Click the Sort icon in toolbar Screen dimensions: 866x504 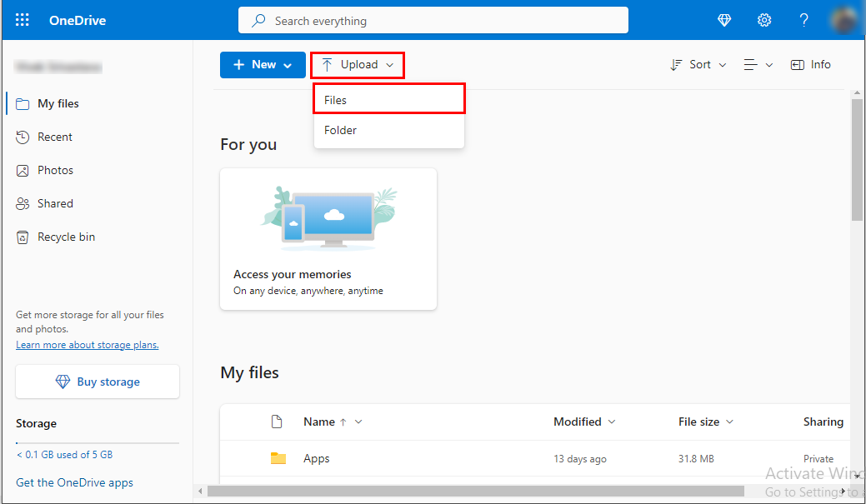[676, 65]
